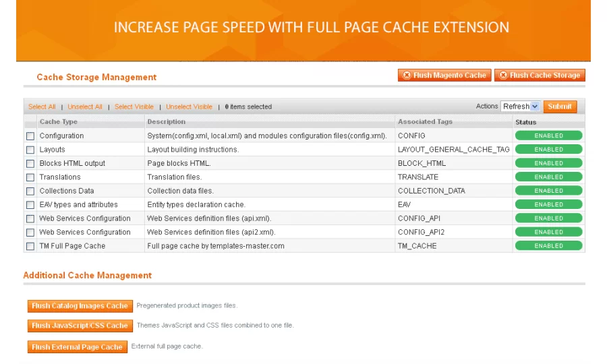
Task: Click the Select All link
Action: (x=42, y=107)
